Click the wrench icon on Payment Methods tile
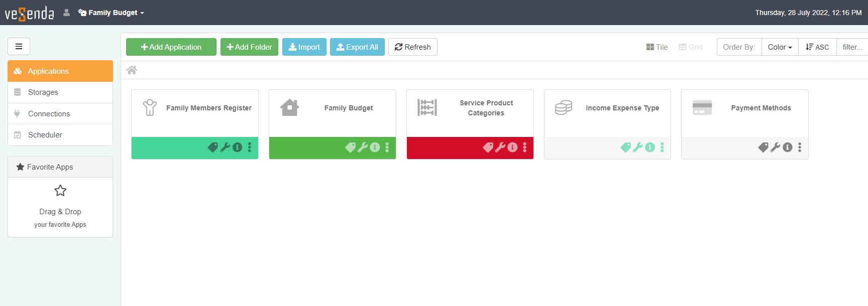 pos(775,147)
